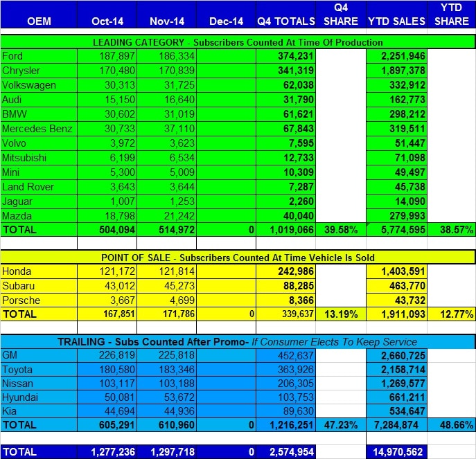This screenshot has width=476, height=459.
Task: Select the Kia row label
Action: 39,411
